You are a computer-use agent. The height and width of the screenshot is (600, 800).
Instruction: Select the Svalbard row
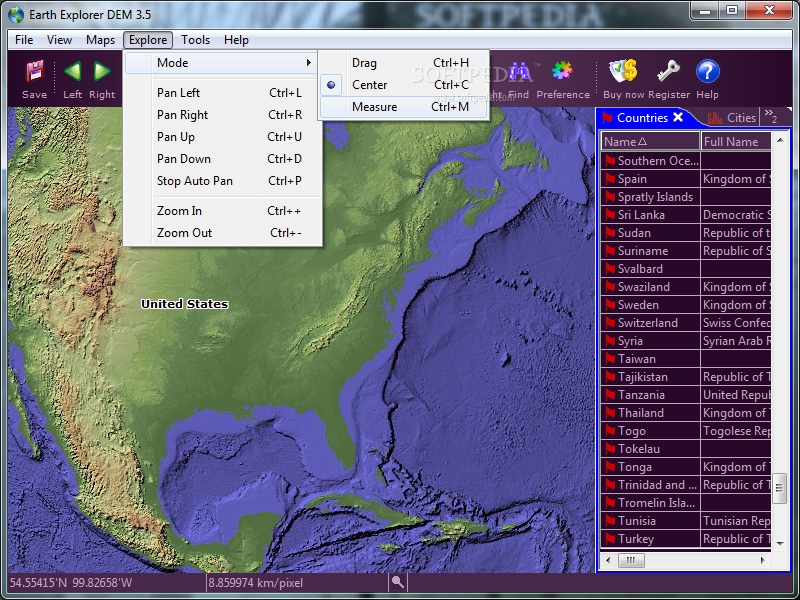686,269
